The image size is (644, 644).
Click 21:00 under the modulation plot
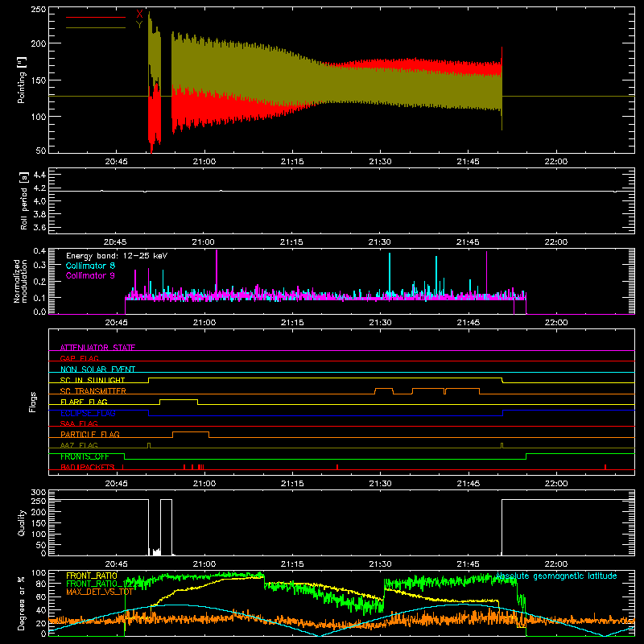coord(204,323)
